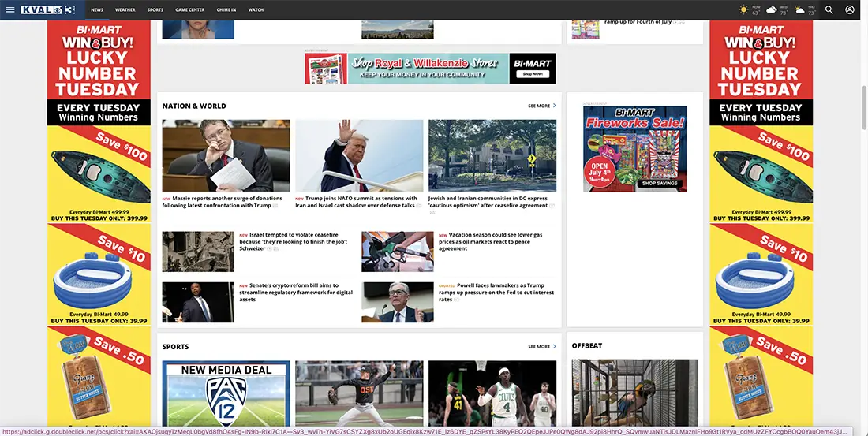
Task: Open the Watch menu
Action: tap(256, 10)
